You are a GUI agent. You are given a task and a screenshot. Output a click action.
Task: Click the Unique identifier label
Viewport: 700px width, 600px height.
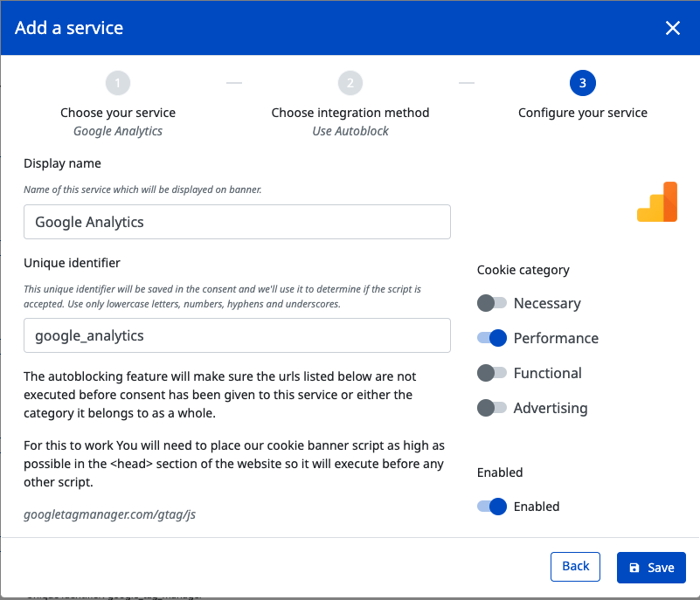click(x=72, y=263)
